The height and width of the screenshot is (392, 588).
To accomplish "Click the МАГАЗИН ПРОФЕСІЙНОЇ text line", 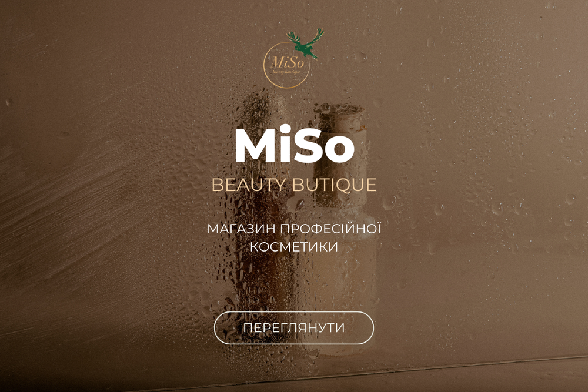I will (x=294, y=229).
